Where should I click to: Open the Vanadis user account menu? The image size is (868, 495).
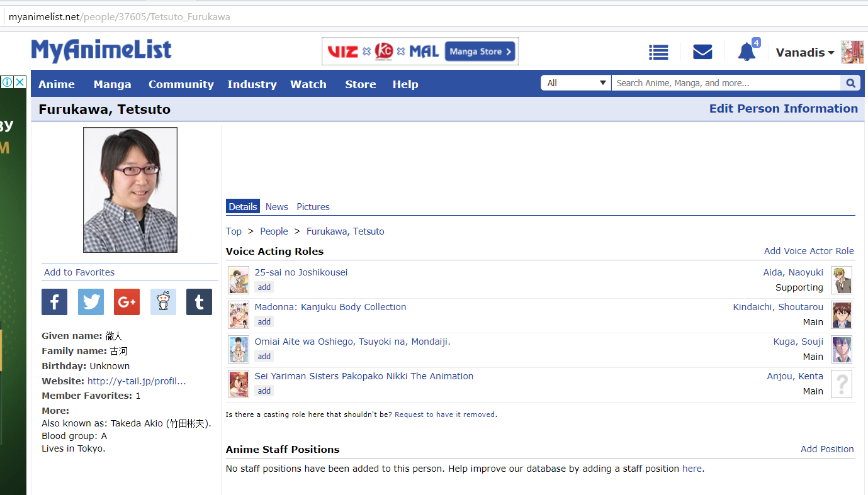[x=804, y=53]
